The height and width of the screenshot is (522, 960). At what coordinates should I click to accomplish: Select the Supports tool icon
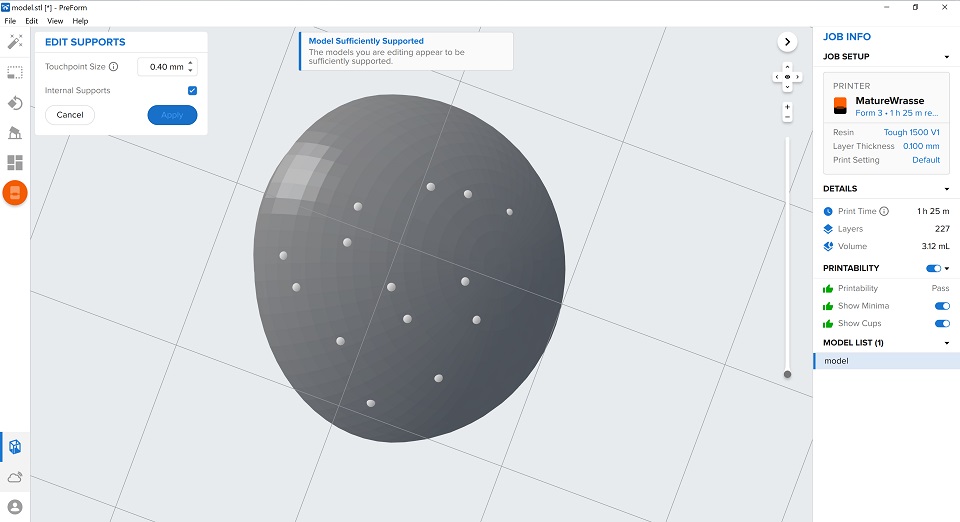(15, 133)
